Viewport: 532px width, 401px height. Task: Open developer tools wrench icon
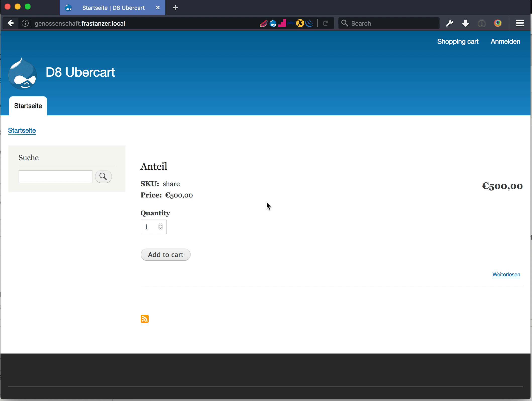tap(449, 23)
